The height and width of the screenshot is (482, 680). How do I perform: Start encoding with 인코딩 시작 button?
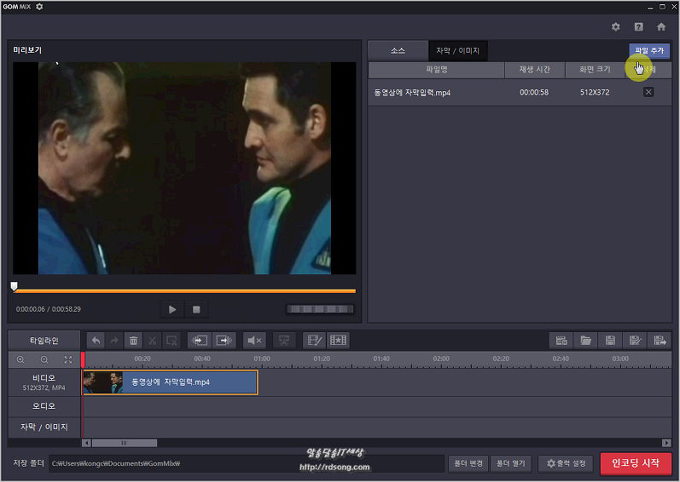pyautogui.click(x=635, y=463)
